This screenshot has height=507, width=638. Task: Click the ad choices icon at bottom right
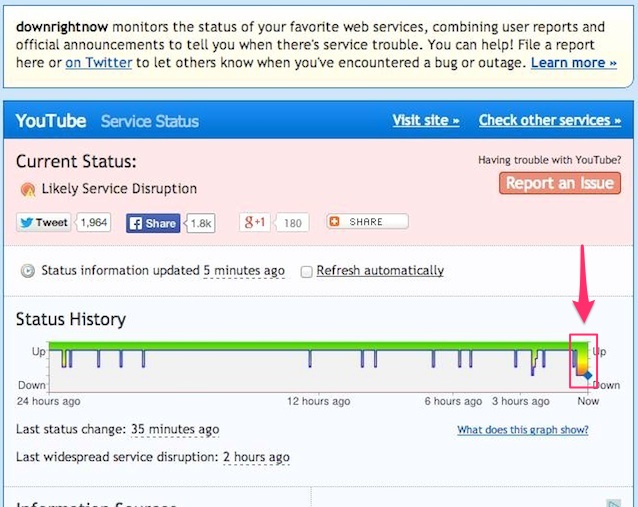pyautogui.click(x=614, y=503)
